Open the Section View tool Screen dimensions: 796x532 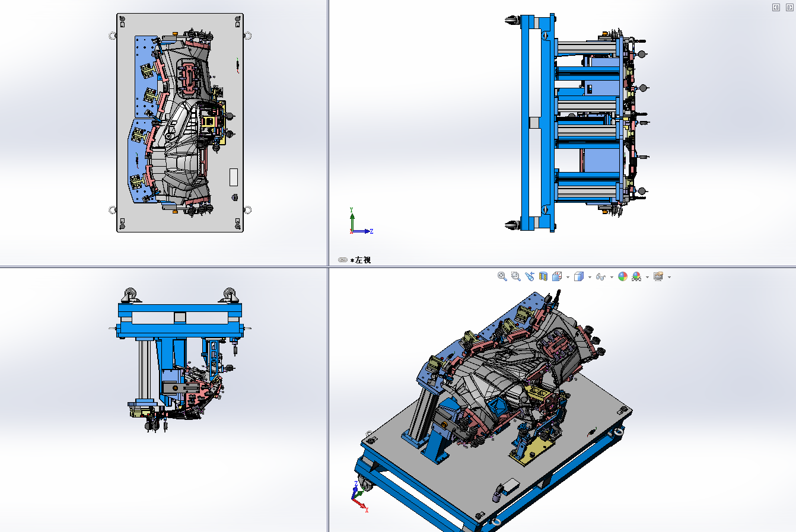click(x=542, y=276)
